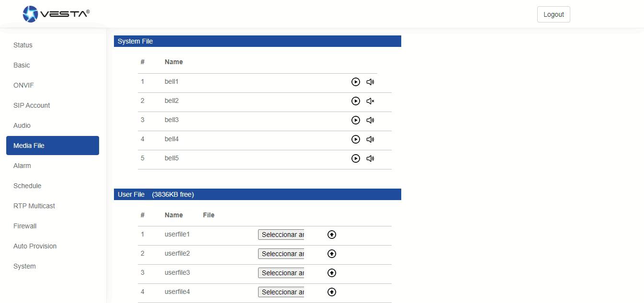Navigate to the Firewall page

(x=25, y=226)
